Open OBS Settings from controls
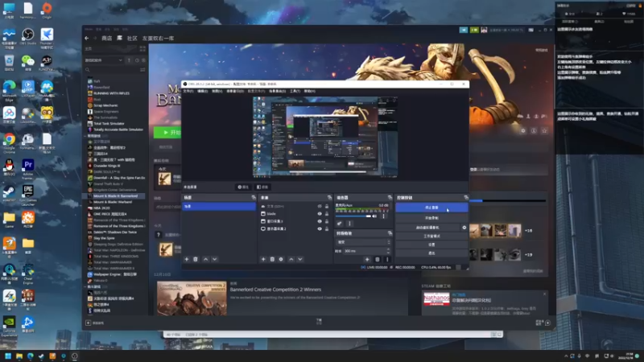 click(x=431, y=245)
